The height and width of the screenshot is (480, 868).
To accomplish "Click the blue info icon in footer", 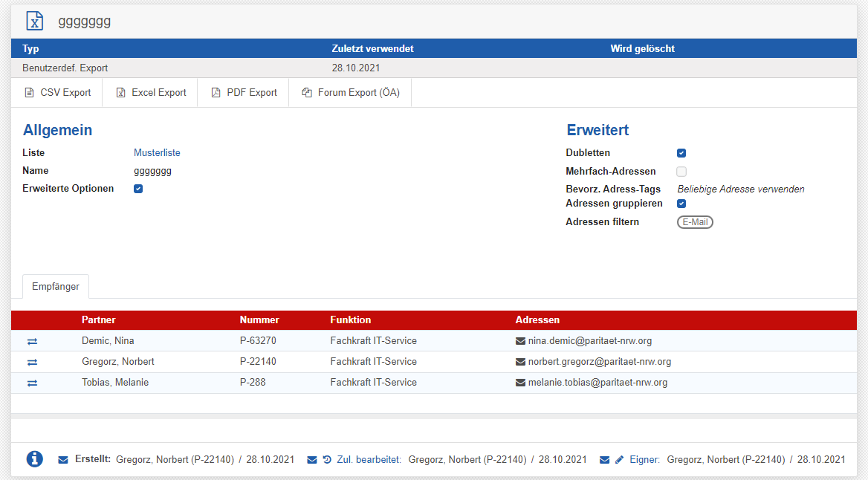I will [x=34, y=459].
